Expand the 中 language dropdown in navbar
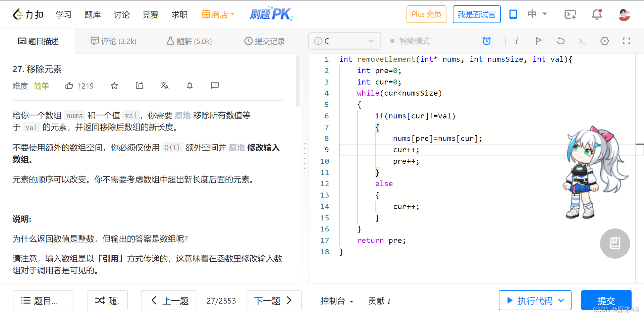644x316 pixels. click(x=537, y=14)
